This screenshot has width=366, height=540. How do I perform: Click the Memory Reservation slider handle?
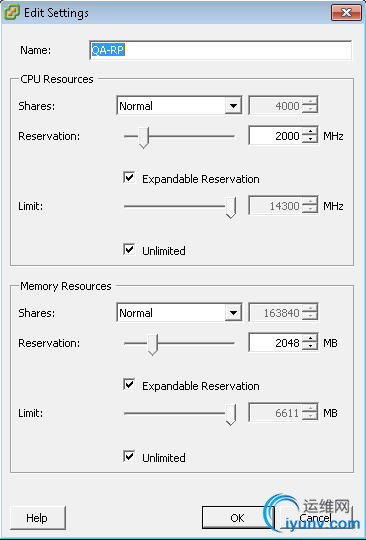[153, 345]
